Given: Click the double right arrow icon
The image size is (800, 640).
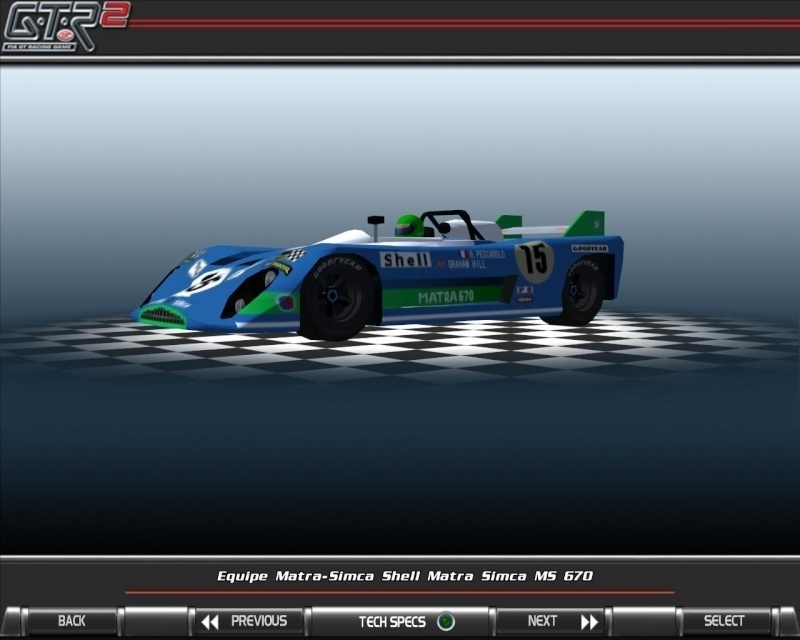Looking at the screenshot, I should (589, 622).
